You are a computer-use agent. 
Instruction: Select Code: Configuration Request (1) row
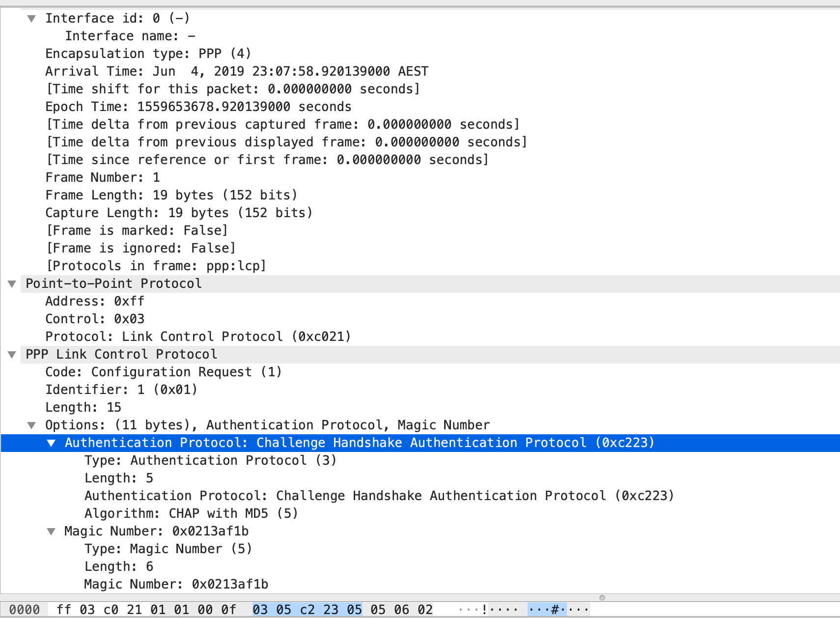pos(163,372)
